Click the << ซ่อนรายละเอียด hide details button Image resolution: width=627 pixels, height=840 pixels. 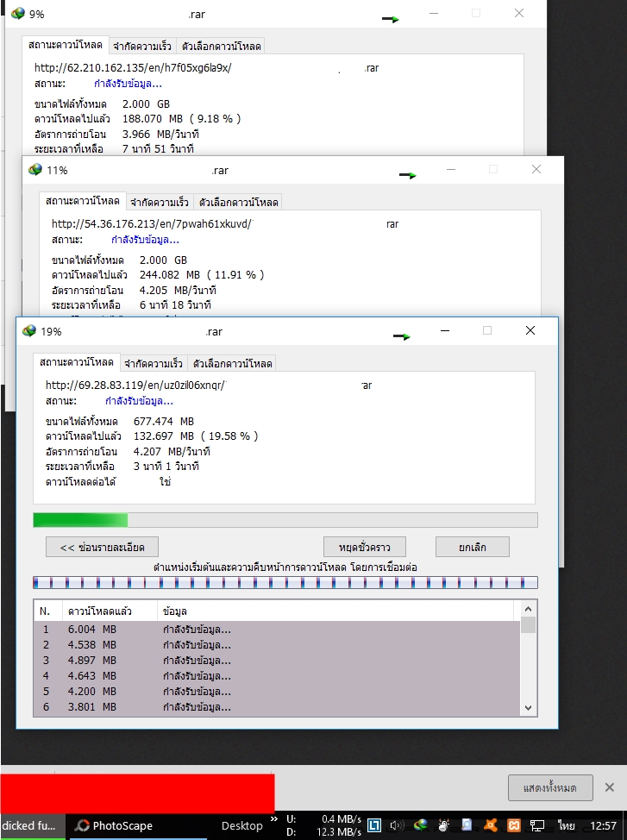pyautogui.click(x=102, y=548)
